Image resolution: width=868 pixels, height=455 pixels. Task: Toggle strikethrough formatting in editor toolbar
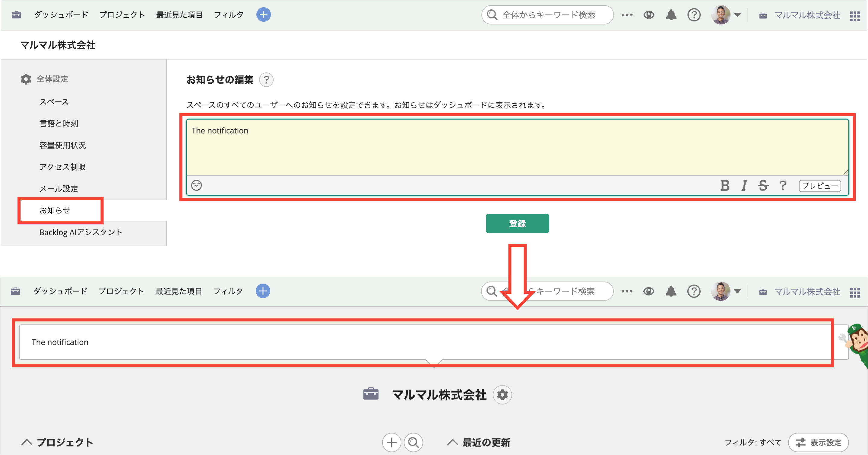tap(763, 185)
